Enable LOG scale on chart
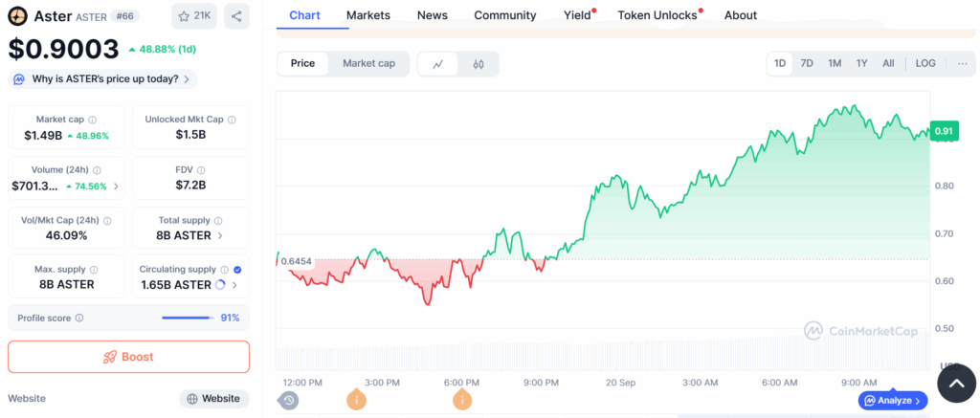 pos(925,63)
